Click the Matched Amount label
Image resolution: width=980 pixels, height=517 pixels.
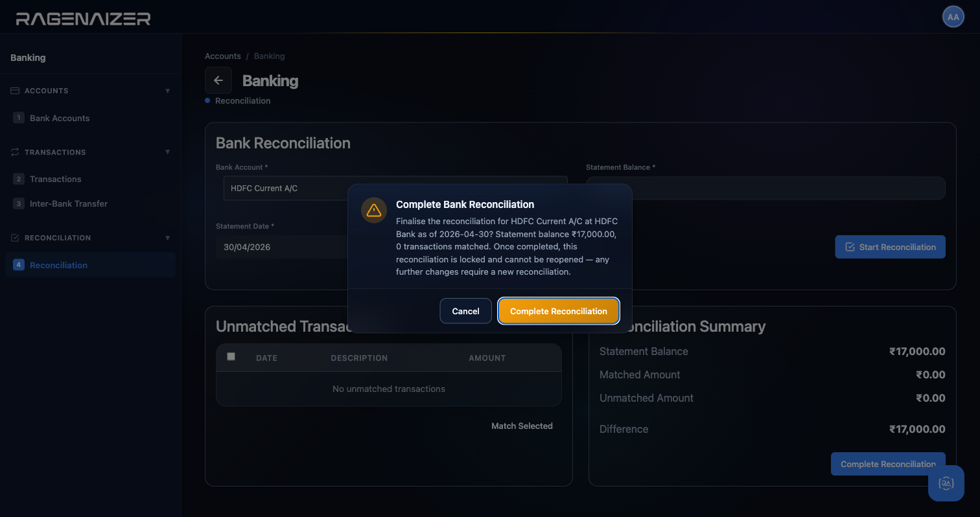click(x=640, y=374)
